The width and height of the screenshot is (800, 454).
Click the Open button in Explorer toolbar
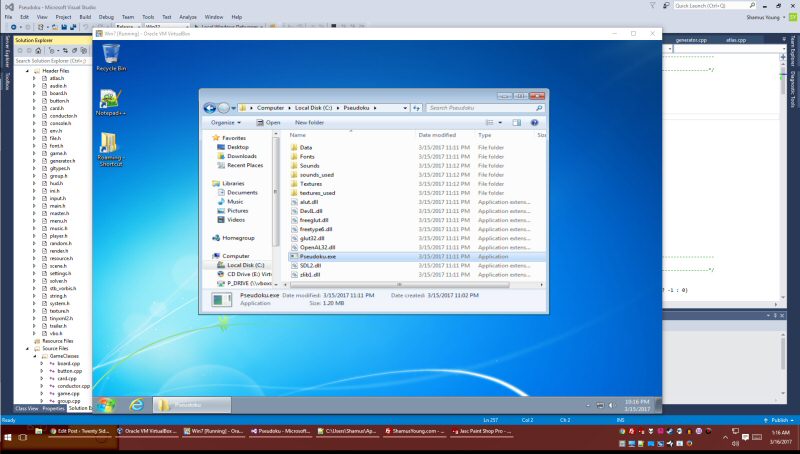[x=268, y=122]
